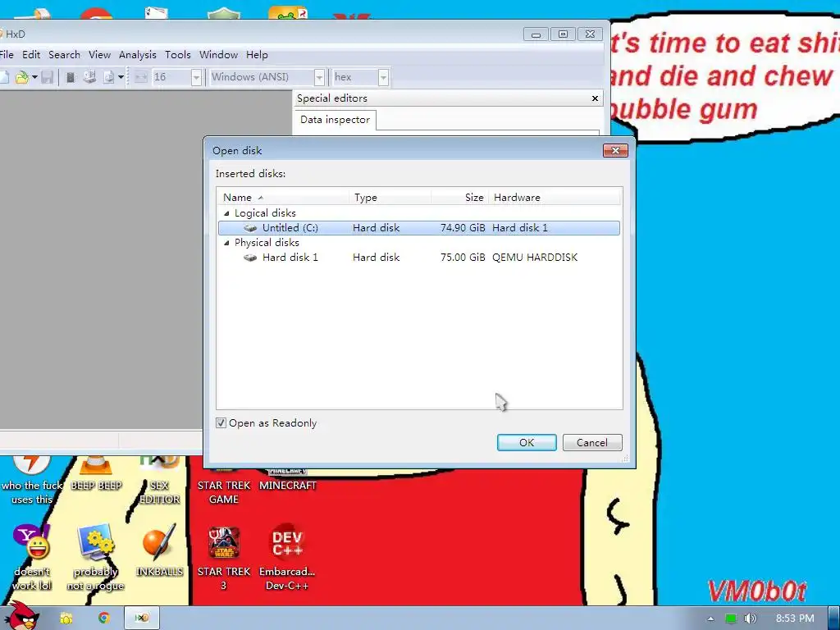Click the volume speaker tray icon
The width and height of the screenshot is (840, 630).
[x=750, y=619]
